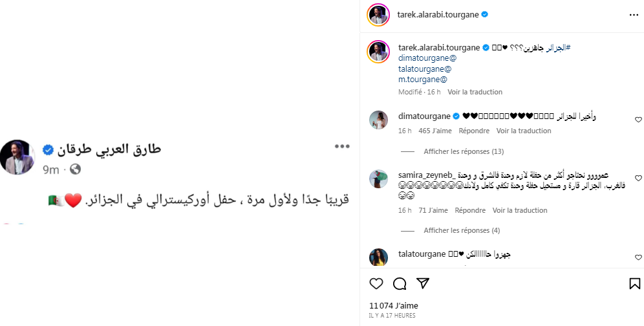Image resolution: width=644 pixels, height=326 pixels.
Task: Save post with bookmark icon
Action: point(634,283)
